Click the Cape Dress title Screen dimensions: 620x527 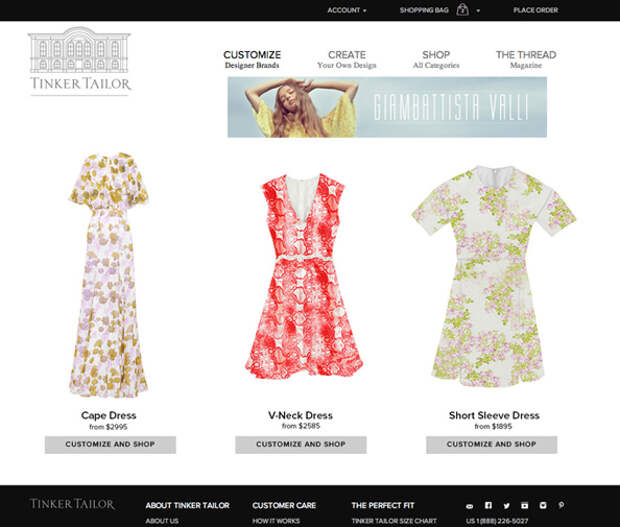(x=108, y=416)
